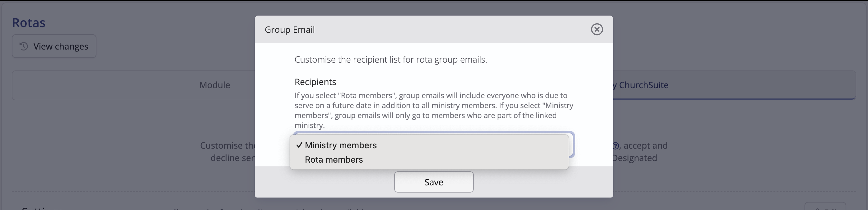The width and height of the screenshot is (868, 210).
Task: Click the Rota members explanation paragraph
Action: (434, 110)
